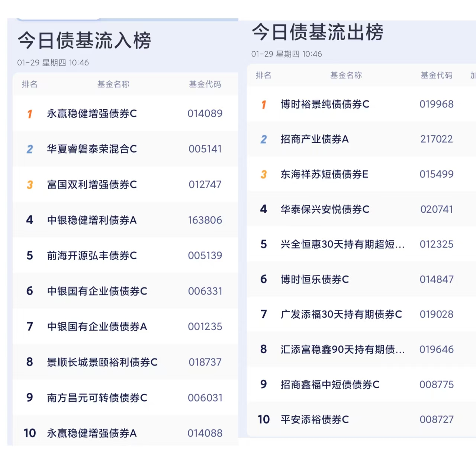Screen dimensions: 476x476
Task: Click fund code 217022
Action: [x=437, y=139]
